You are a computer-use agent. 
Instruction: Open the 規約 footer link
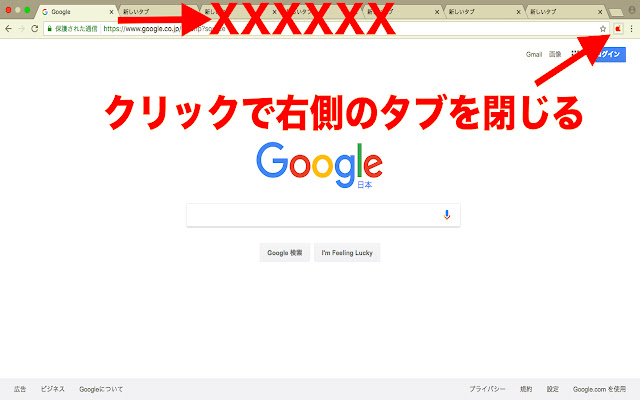pyautogui.click(x=526, y=389)
